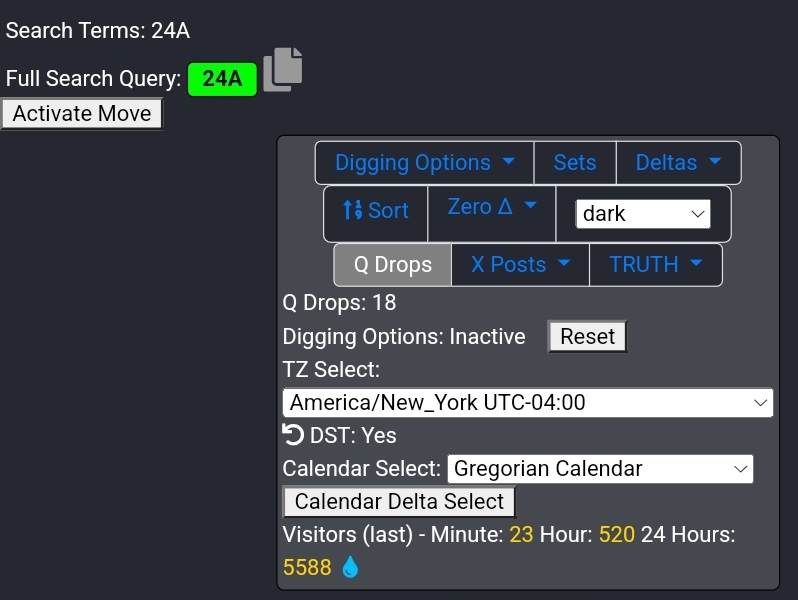The height and width of the screenshot is (600, 798).
Task: Click the Calendar Select label
Action: coord(362,469)
